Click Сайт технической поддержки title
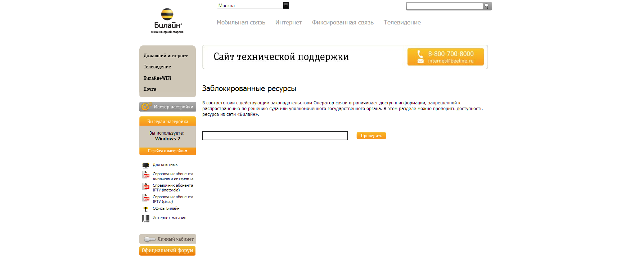Image resolution: width=644 pixels, height=267 pixels. 281,57
